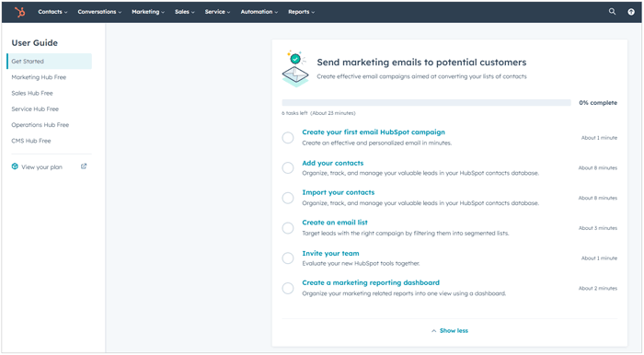This screenshot has height=355, width=644.
Task: Open Create a marketing reporting dashboard link
Action: coord(371,282)
